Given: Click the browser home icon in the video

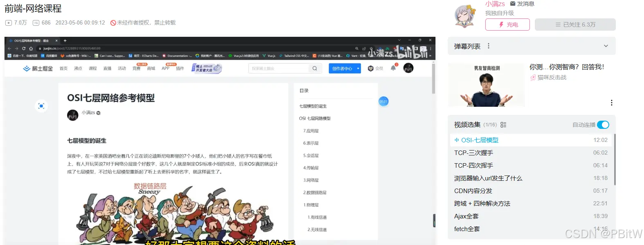Looking at the screenshot, I should (31, 48).
